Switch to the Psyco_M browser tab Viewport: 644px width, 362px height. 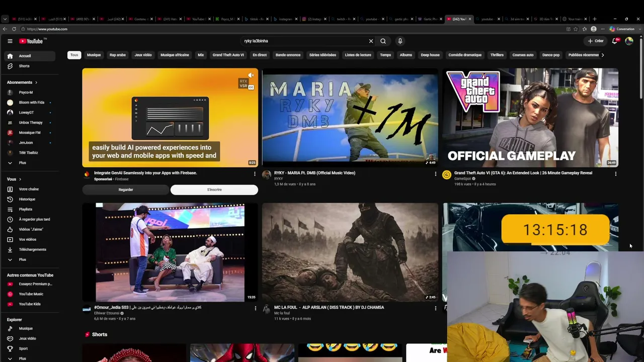tap(228, 19)
